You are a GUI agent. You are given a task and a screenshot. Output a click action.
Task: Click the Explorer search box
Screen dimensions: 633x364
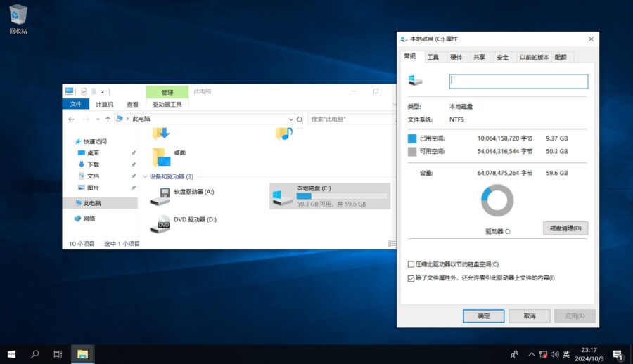(352, 119)
